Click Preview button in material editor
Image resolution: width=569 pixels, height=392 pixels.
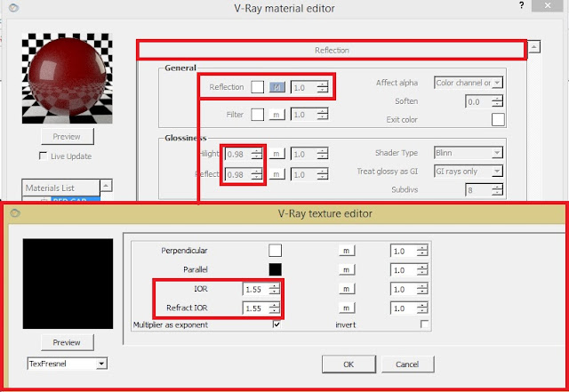click(68, 137)
